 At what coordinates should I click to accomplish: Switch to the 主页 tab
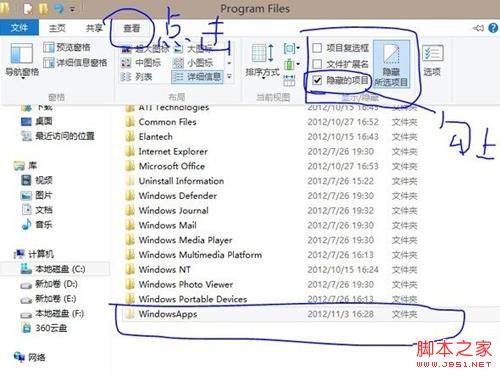pos(57,28)
